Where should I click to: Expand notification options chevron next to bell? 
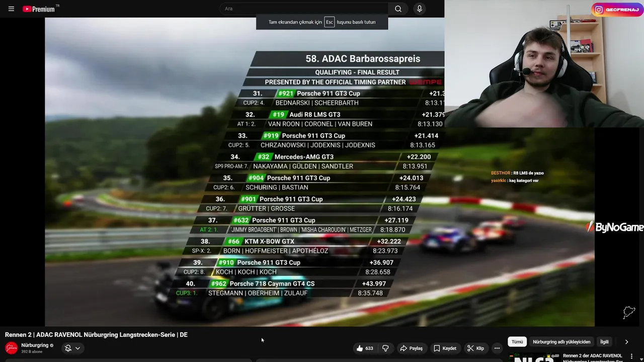(x=77, y=348)
